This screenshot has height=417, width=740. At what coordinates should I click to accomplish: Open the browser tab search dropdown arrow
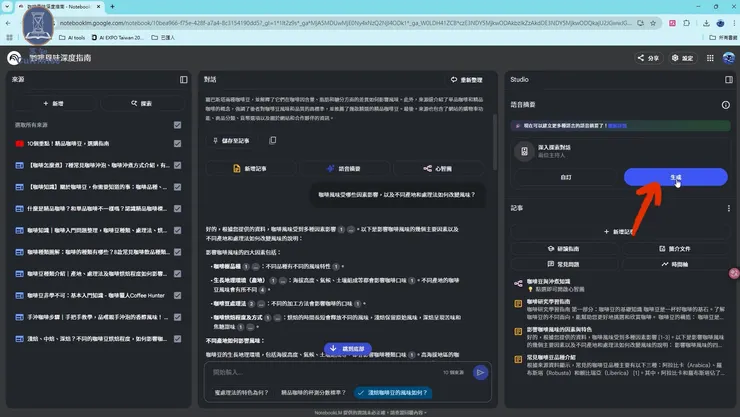coord(7,7)
